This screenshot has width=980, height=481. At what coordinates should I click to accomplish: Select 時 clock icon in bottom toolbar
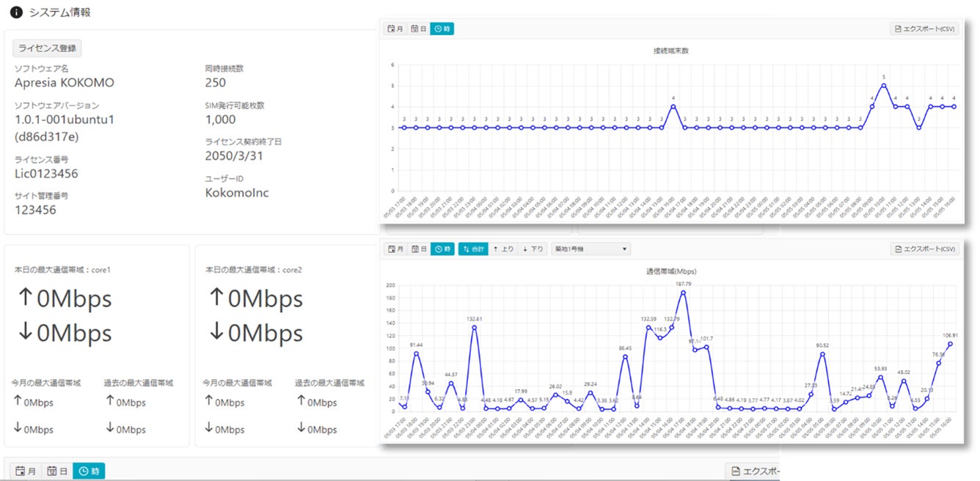(89, 471)
